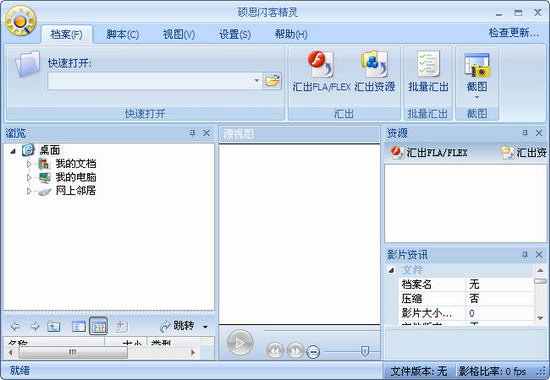
Task: Expand the 我的文档 tree node
Action: coord(29,164)
